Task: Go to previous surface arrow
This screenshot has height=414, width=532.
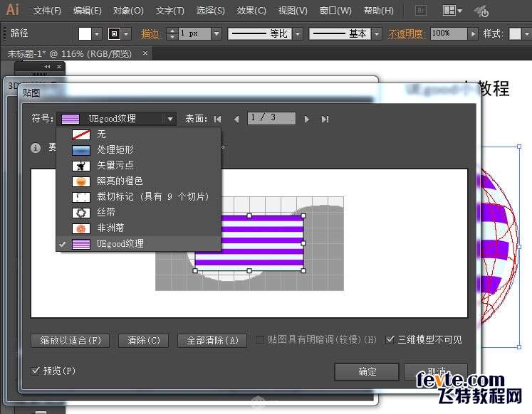Action: point(236,119)
